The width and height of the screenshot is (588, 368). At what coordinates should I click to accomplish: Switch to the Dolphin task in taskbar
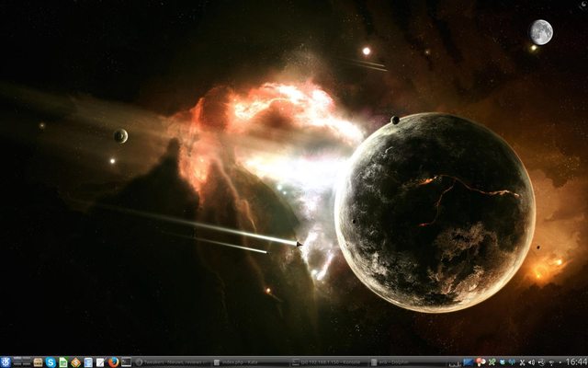tap(409, 362)
